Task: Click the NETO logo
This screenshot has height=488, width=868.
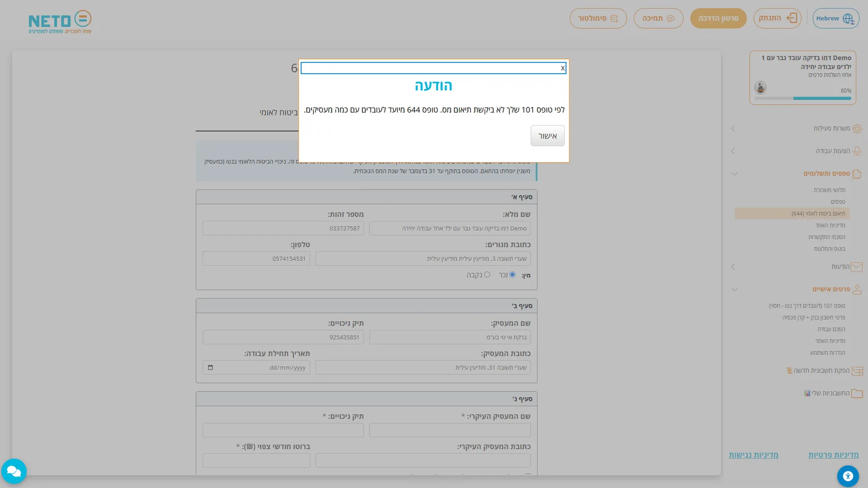Action: [60, 22]
